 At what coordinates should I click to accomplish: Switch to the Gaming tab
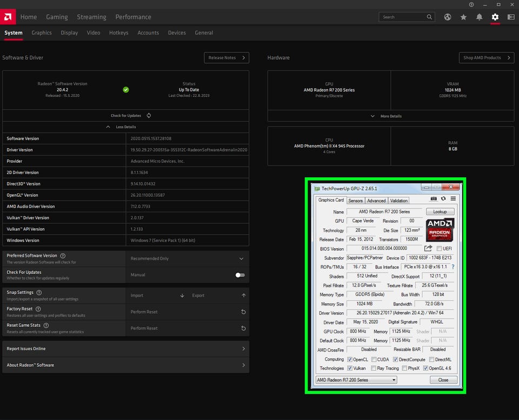coord(57,17)
